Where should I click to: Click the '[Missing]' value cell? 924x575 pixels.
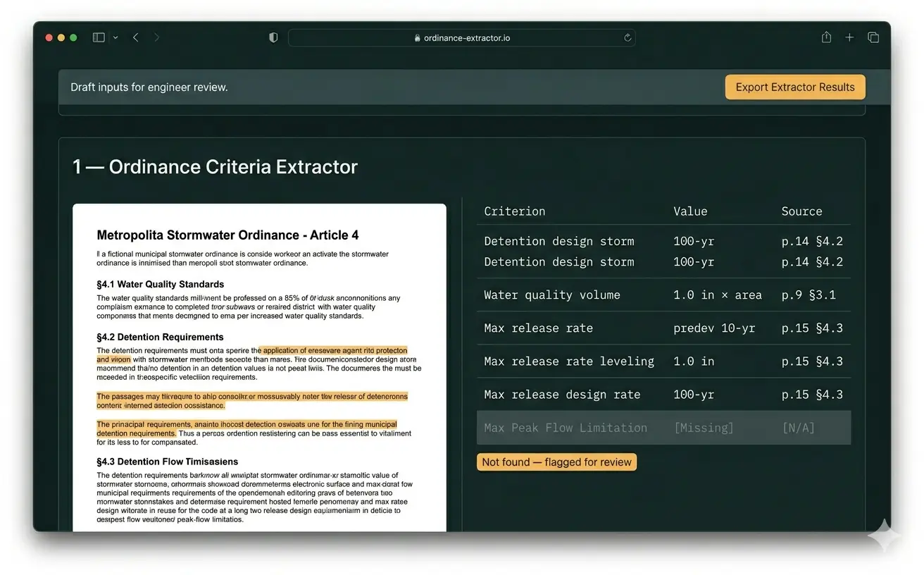point(704,428)
